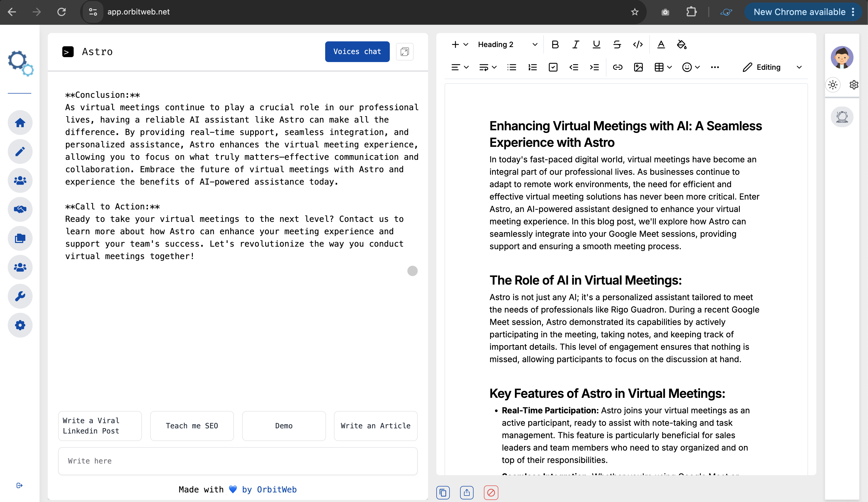868x502 pixels.
Task: Decrease indent in the editor toolbar
Action: [x=574, y=67]
